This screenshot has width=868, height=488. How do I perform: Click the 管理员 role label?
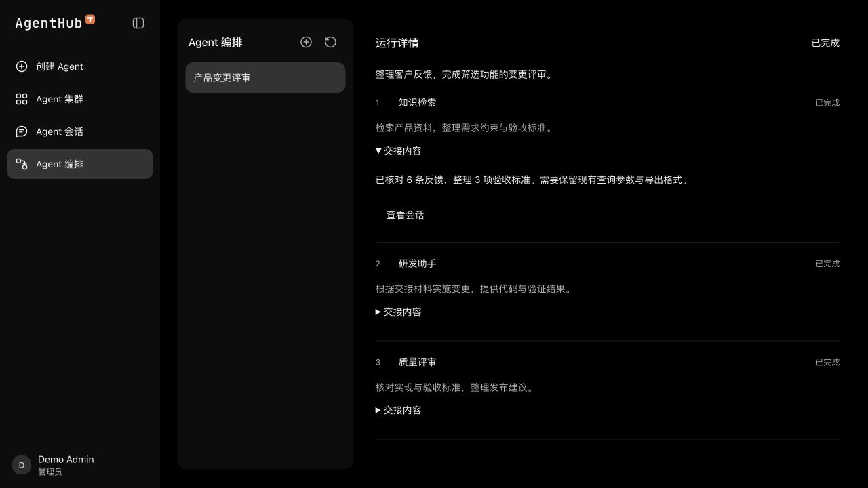50,472
